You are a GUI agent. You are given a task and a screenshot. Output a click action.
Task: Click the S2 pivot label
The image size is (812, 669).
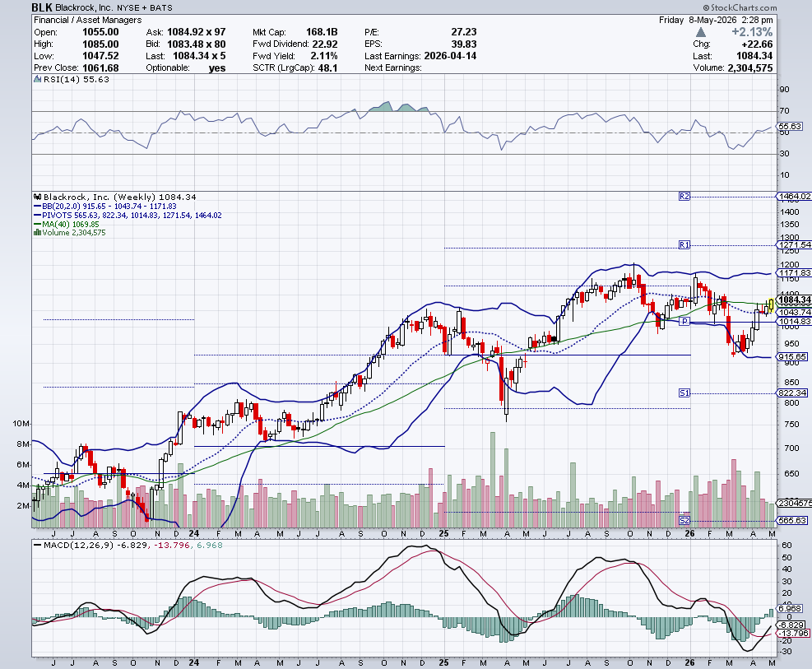point(684,520)
